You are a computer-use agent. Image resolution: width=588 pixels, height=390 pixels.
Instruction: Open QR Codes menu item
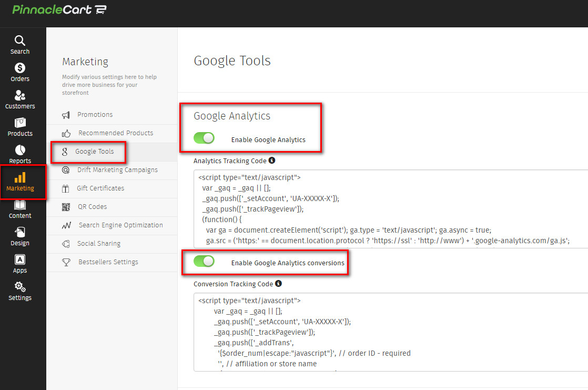(x=111, y=207)
